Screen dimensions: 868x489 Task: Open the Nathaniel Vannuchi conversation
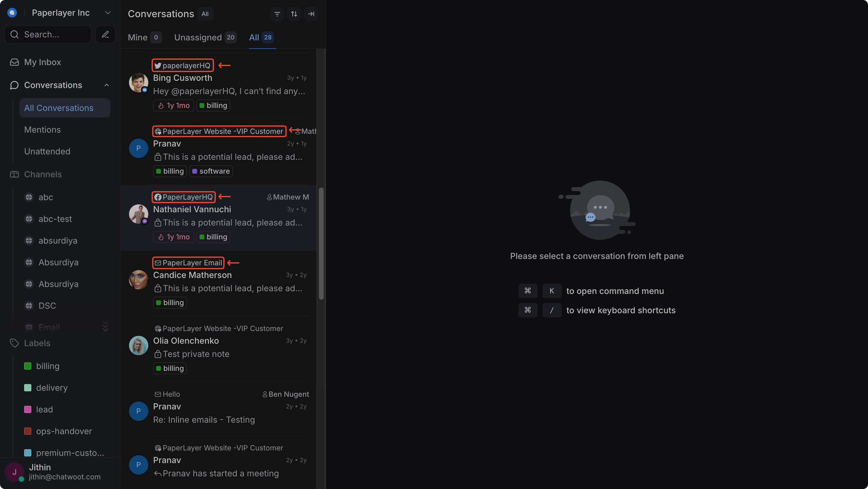pos(218,217)
